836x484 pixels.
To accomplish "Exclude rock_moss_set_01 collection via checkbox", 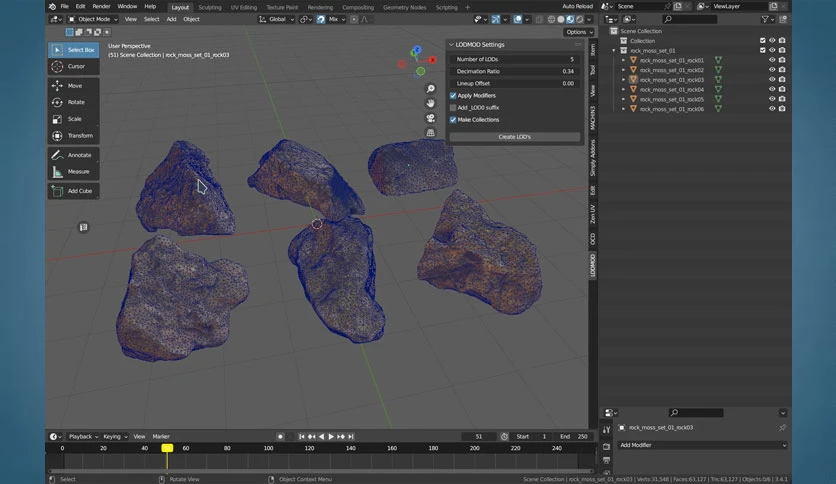I will pos(762,50).
